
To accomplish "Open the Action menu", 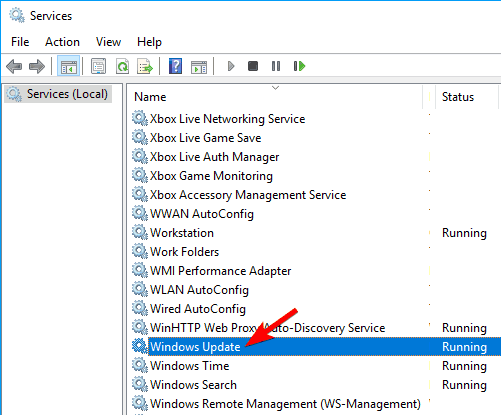I will pos(62,42).
